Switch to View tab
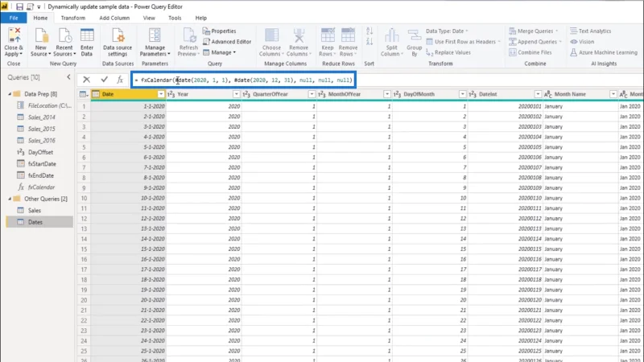The width and height of the screenshot is (644, 362). tap(149, 18)
